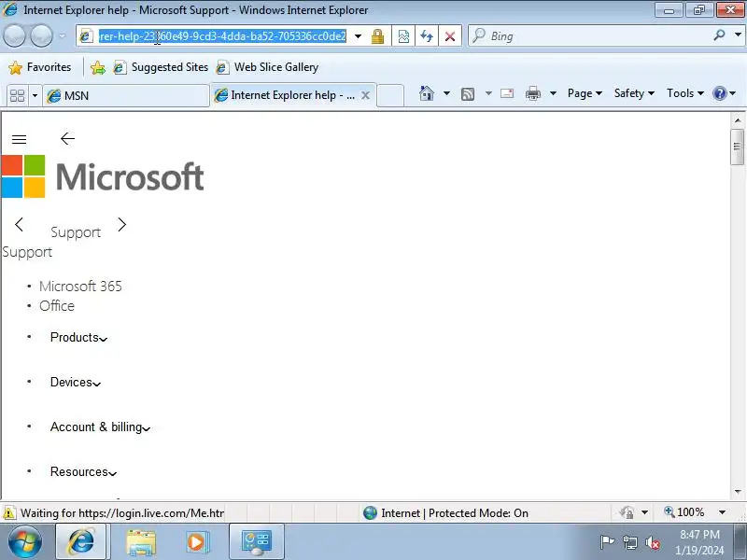Click the Home page icon
Image resolution: width=747 pixels, height=560 pixels.
[427, 93]
